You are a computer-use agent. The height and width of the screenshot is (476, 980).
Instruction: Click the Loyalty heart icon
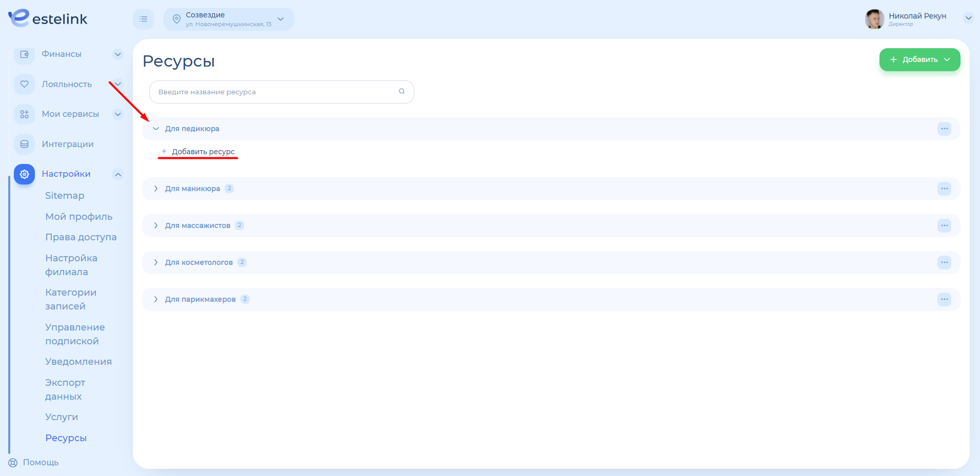point(24,84)
